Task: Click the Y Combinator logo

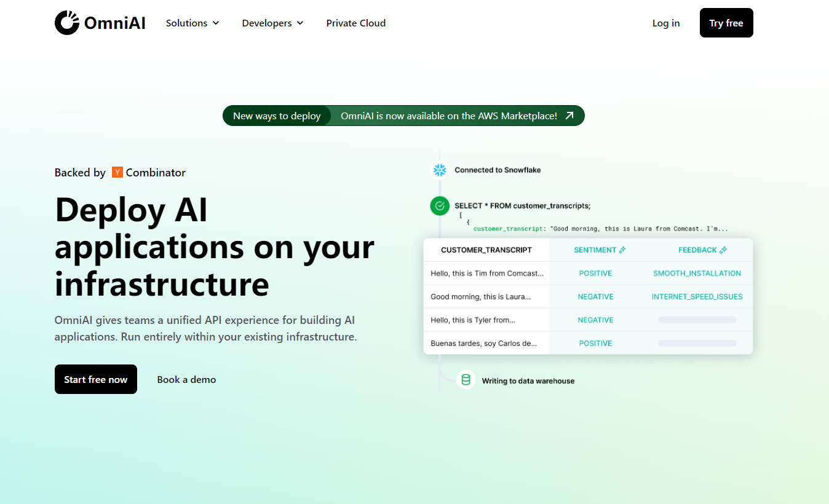Action: [117, 172]
